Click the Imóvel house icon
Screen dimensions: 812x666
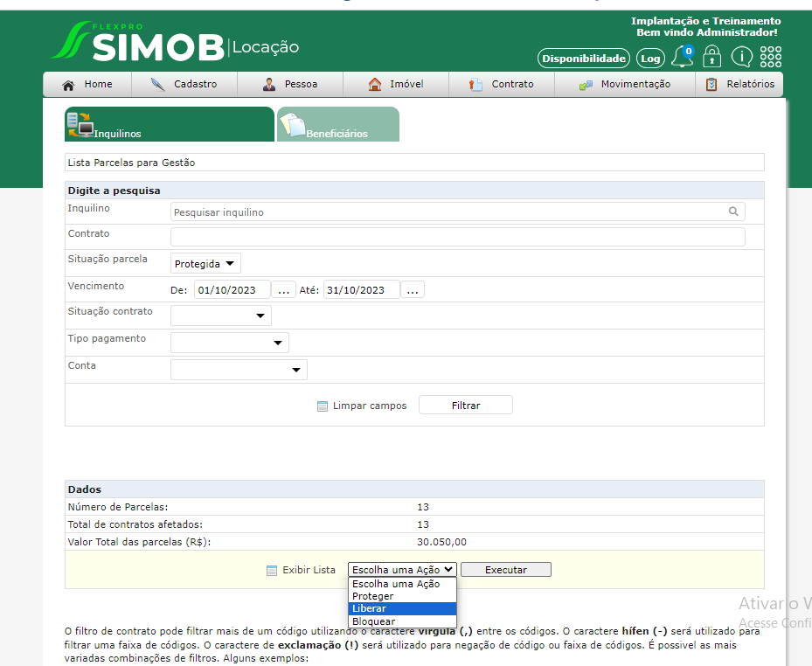tap(374, 85)
